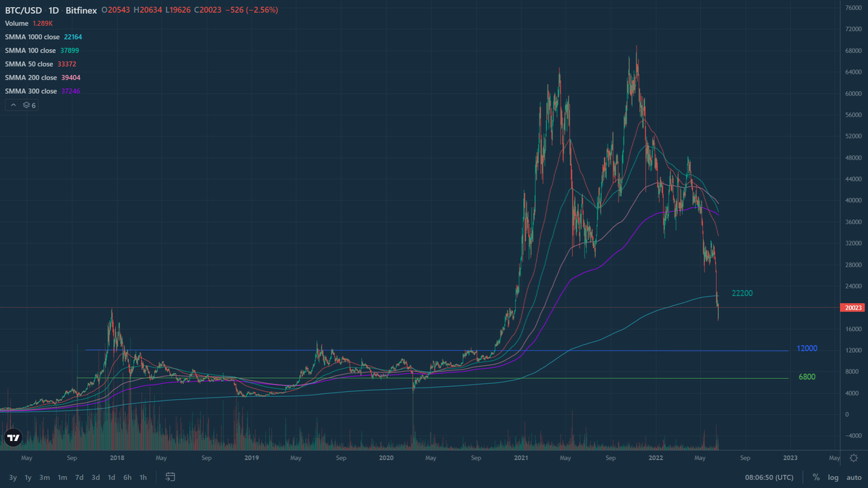Toggle the log scale button
Viewport: 868px width, 488px height.
pyautogui.click(x=833, y=478)
